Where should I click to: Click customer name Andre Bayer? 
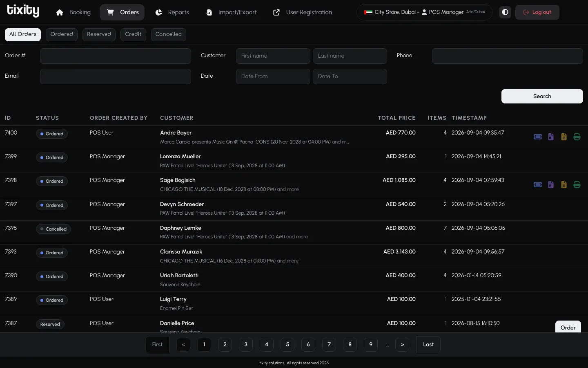pos(176,133)
